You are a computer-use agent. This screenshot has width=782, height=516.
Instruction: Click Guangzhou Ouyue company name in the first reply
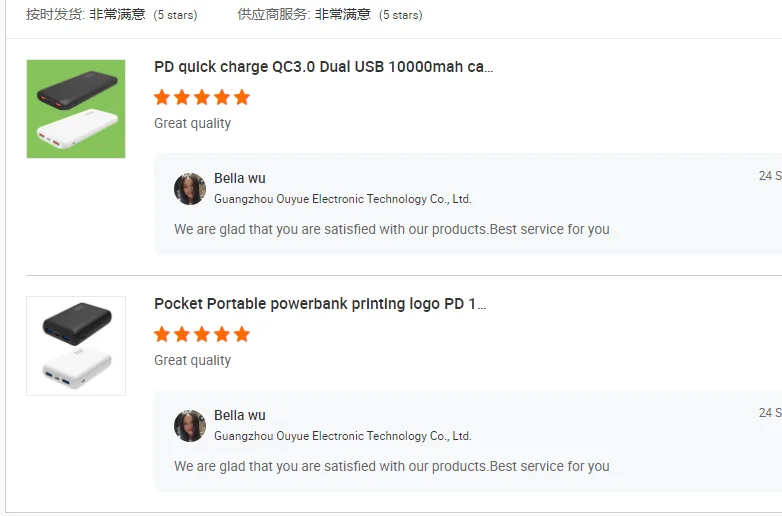[x=342, y=199]
